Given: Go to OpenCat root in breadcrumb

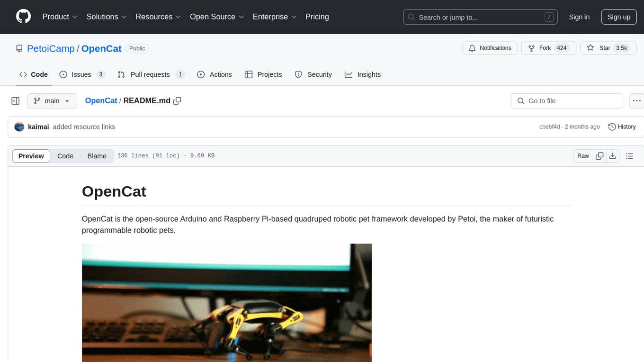Looking at the screenshot, I should (101, 100).
